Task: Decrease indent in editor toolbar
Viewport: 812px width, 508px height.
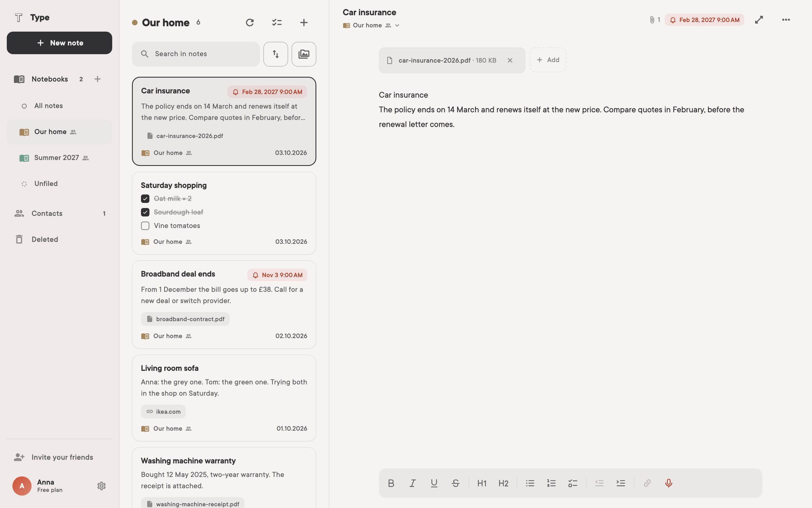Action: (x=599, y=483)
